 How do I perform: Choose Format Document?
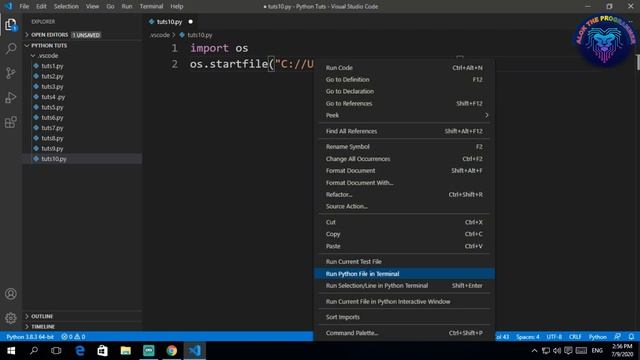[x=404, y=171]
